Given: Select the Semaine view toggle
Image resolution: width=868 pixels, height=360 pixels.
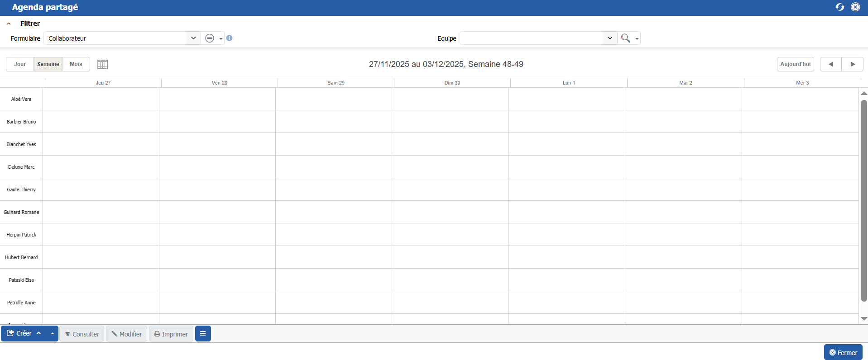Looking at the screenshot, I should 48,64.
